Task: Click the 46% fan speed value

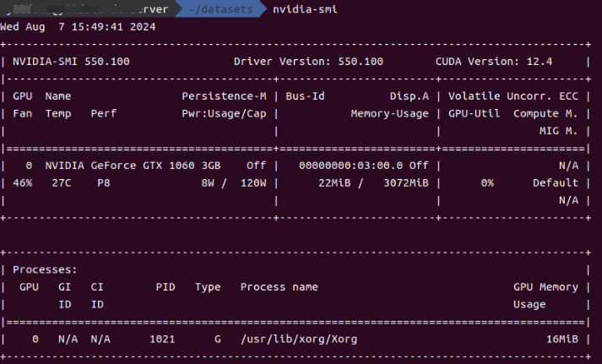Action: pos(23,182)
